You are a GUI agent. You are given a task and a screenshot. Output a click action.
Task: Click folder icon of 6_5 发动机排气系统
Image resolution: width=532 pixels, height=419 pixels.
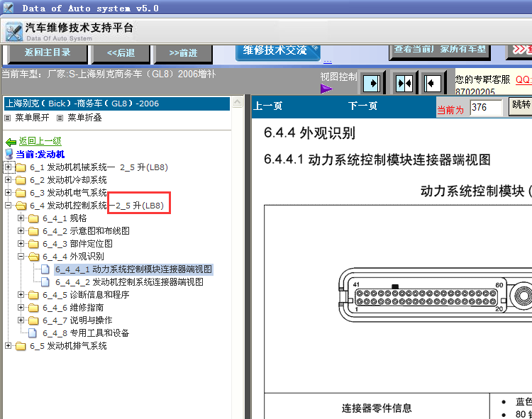point(21,346)
